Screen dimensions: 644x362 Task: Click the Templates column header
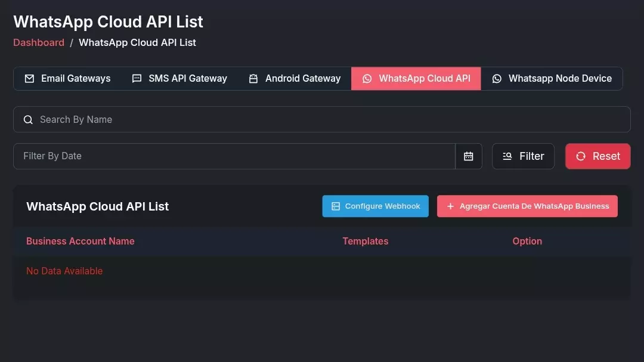point(366,241)
